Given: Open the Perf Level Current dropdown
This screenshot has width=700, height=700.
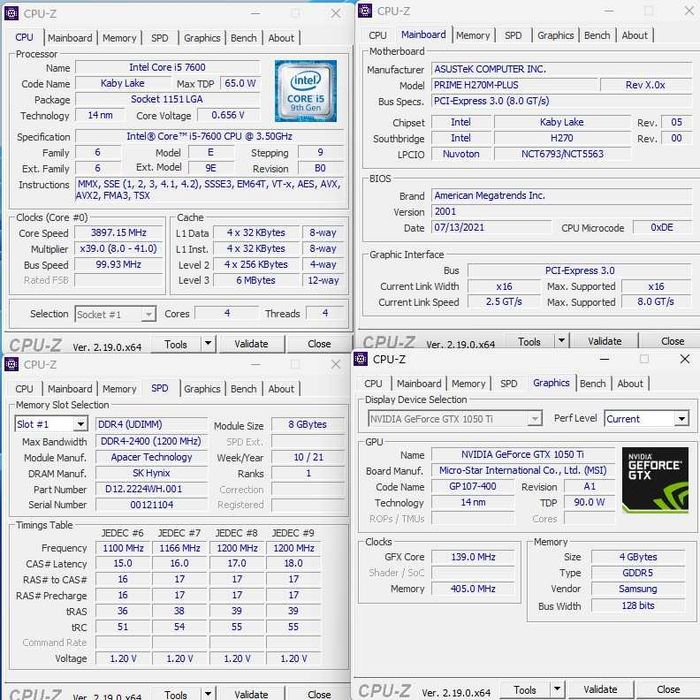Looking at the screenshot, I should [x=681, y=419].
